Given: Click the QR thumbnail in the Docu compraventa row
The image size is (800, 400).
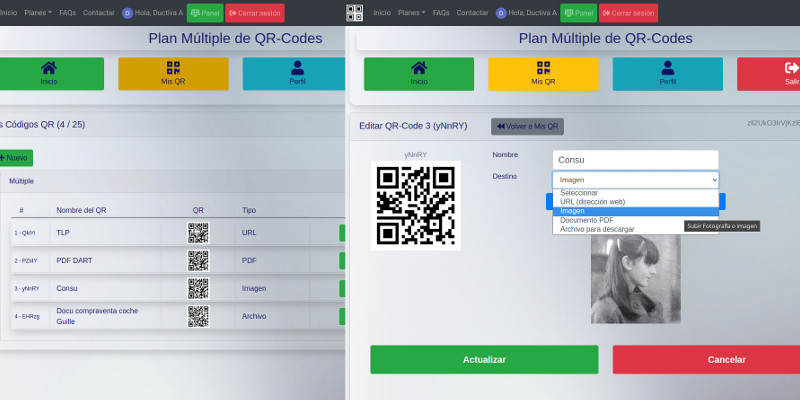Looking at the screenshot, I should click(198, 316).
